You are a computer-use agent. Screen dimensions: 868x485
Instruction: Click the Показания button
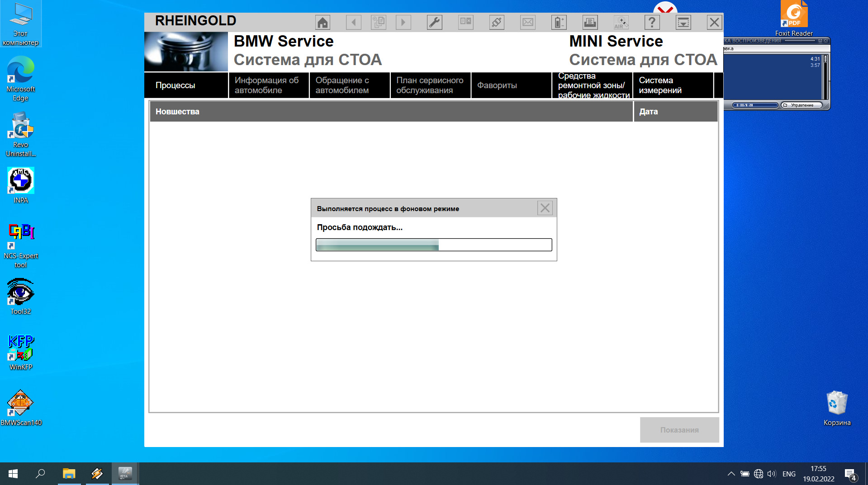point(679,430)
